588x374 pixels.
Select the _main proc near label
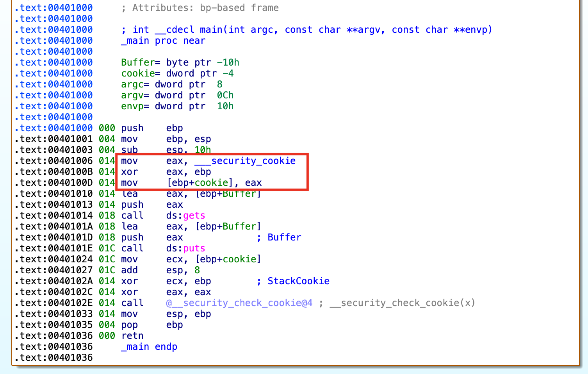[x=163, y=41]
